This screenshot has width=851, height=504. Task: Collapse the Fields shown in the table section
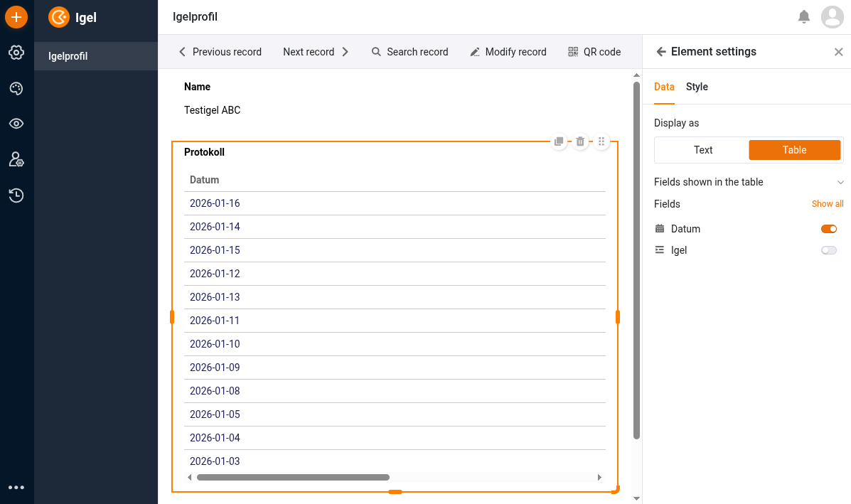click(840, 183)
